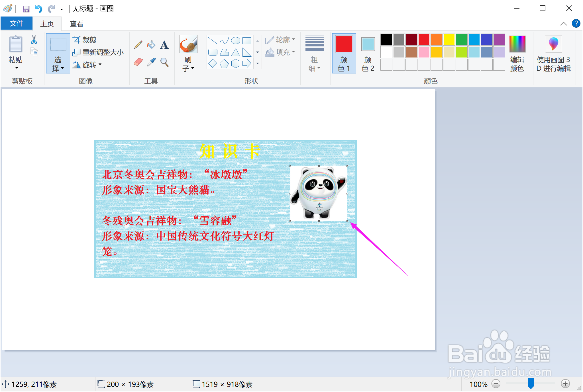Click the Cut scissors icon
The width and height of the screenshot is (583, 392).
point(34,40)
